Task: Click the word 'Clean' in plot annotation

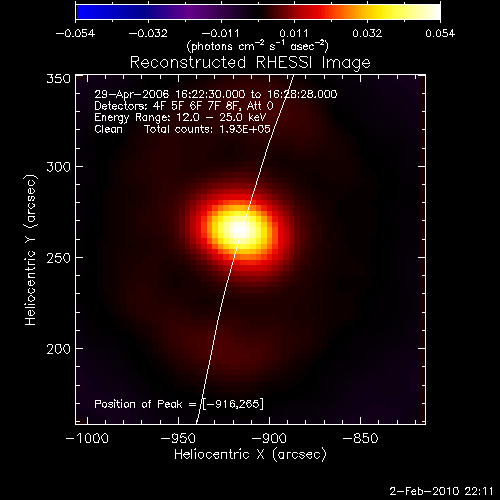Action: tap(108, 129)
